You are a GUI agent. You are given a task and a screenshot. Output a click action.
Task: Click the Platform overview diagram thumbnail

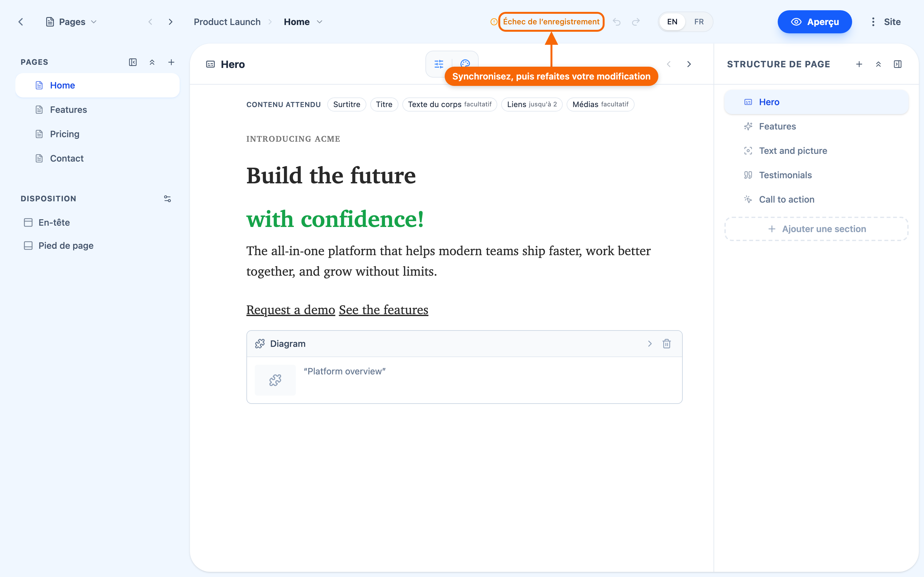pos(275,380)
